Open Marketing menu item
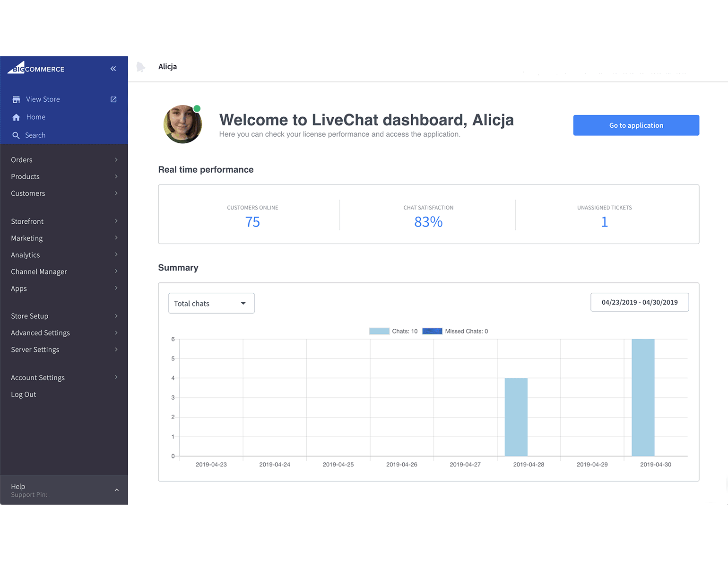This screenshot has height=561, width=728. [x=26, y=238]
